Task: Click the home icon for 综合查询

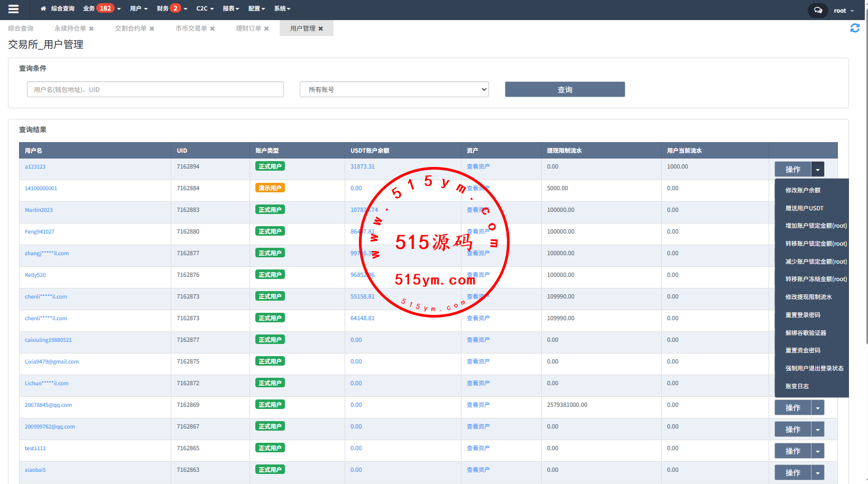Action: [43, 9]
